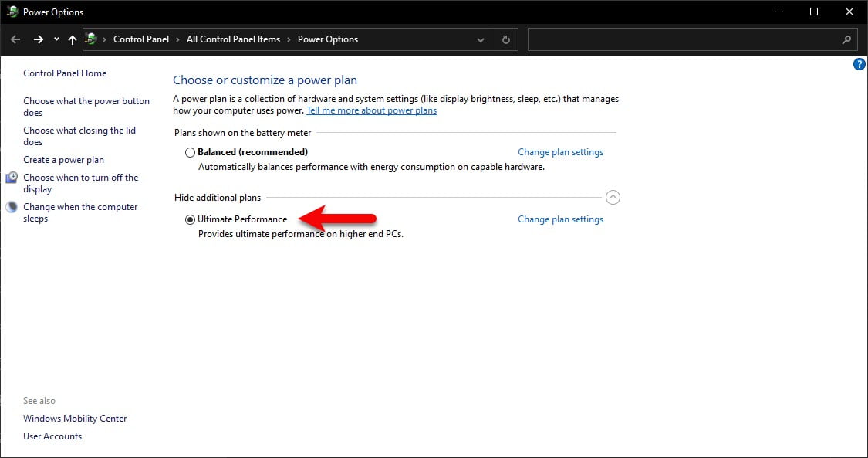The height and width of the screenshot is (458, 868).
Task: Click Create a power plan link
Action: click(x=64, y=160)
